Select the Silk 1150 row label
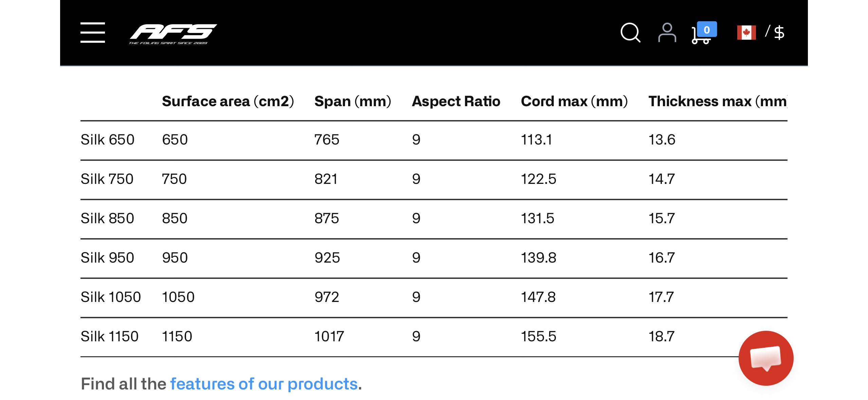The height and width of the screenshot is (400, 868). tap(109, 336)
